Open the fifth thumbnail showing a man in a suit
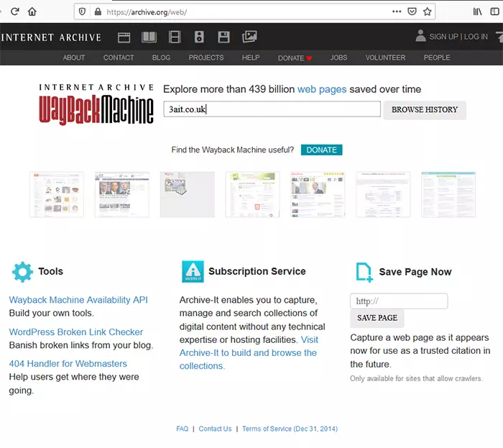Viewport: 503px width, 448px height. point(318,194)
